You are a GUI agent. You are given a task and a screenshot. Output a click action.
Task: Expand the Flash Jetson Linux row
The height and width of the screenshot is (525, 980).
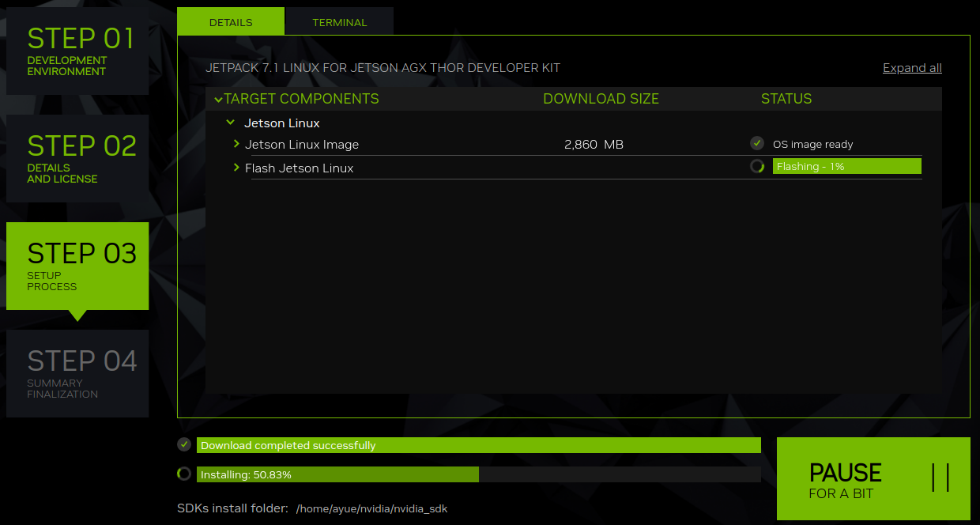(236, 168)
